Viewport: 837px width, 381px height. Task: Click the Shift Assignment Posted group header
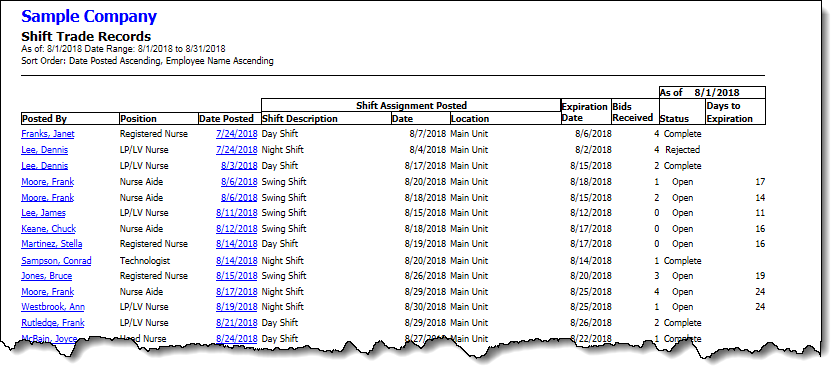click(411, 105)
